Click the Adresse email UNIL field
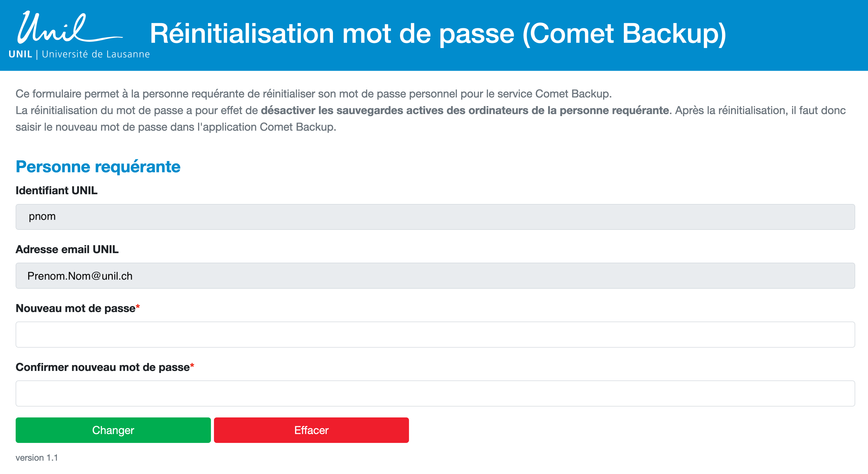Viewport: 868px width, 474px height. click(435, 276)
